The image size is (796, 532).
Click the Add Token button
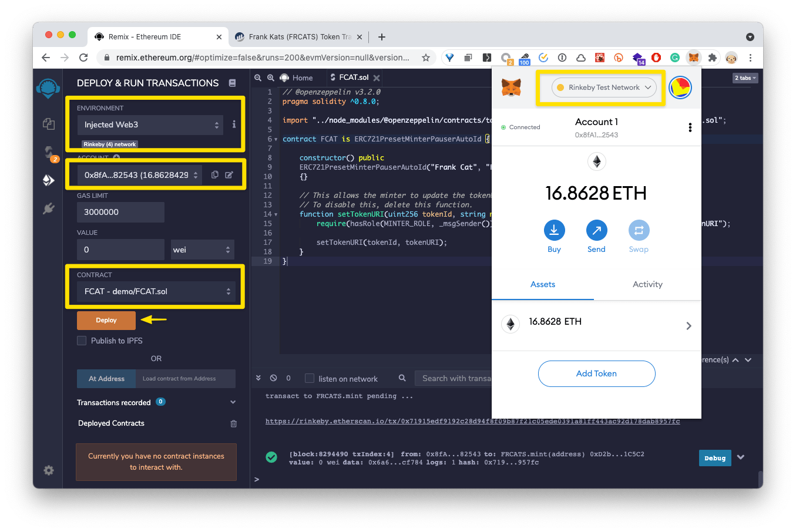click(596, 373)
